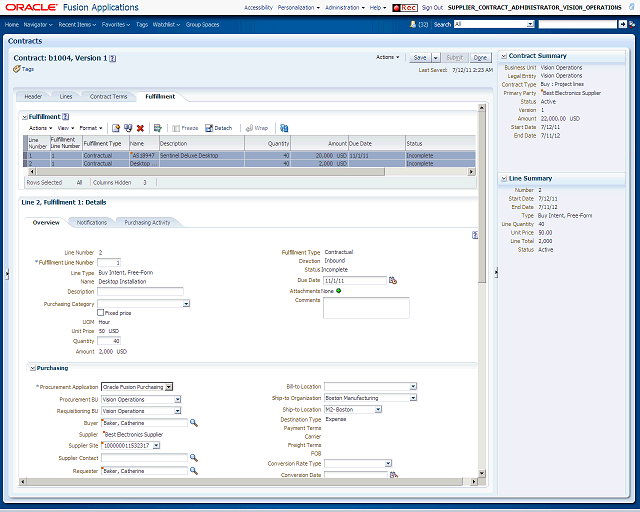Click the Freeze column button
Image resolution: width=640 pixels, height=512 pixels.
[x=185, y=128]
